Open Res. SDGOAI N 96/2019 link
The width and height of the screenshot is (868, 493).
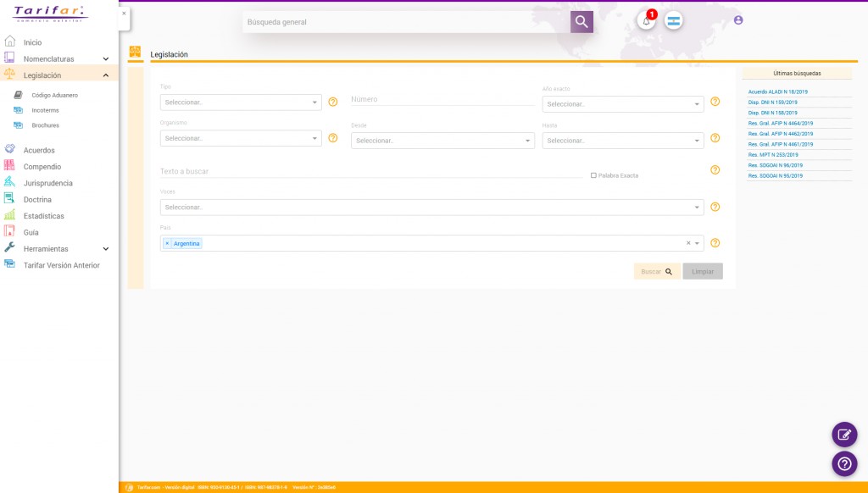(x=776, y=165)
